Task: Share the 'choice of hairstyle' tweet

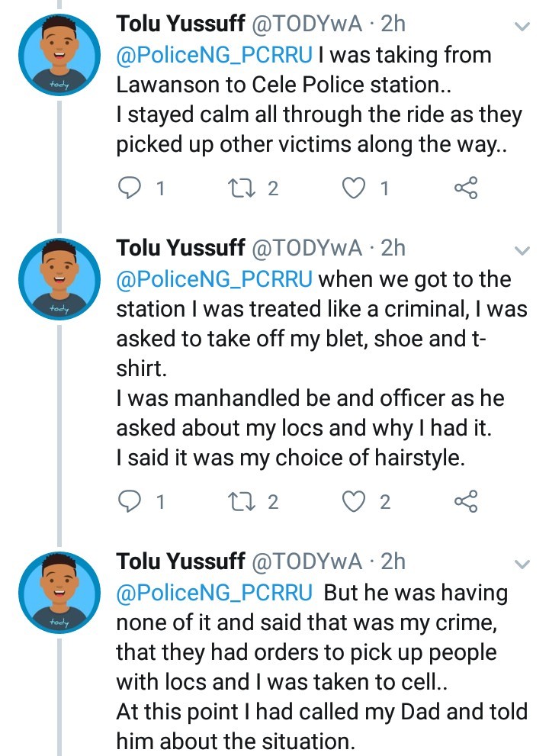Action: [x=465, y=501]
